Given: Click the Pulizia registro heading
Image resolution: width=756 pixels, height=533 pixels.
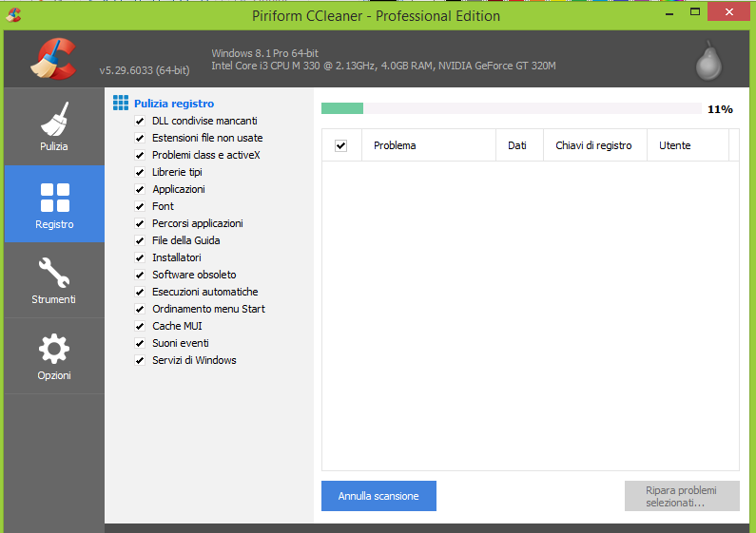Looking at the screenshot, I should coord(174,104).
